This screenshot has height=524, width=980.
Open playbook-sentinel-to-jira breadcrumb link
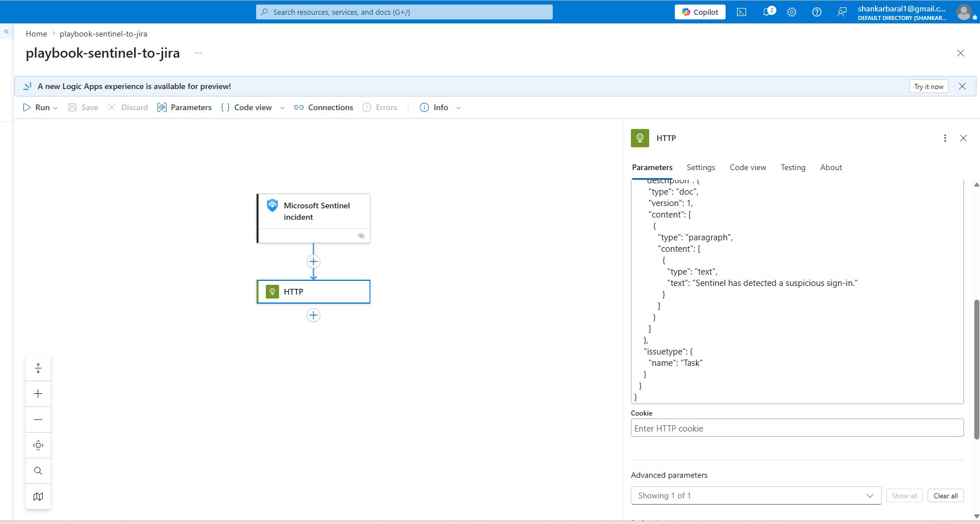coord(103,34)
